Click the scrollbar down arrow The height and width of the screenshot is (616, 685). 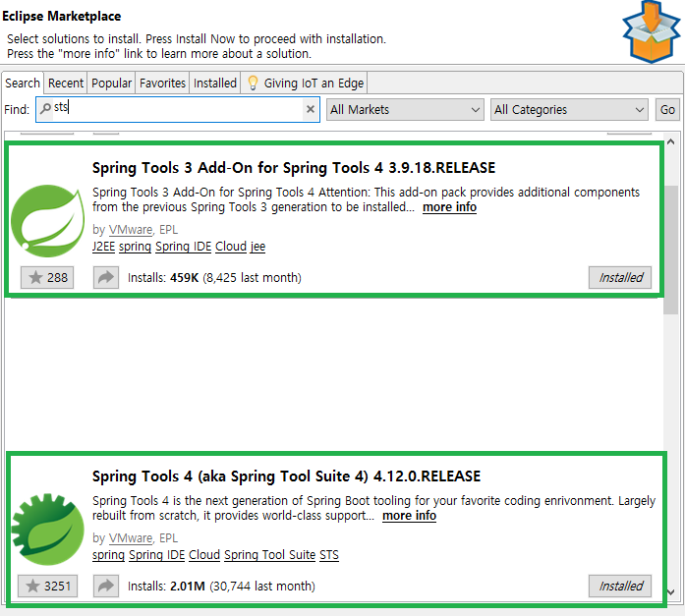point(671,592)
